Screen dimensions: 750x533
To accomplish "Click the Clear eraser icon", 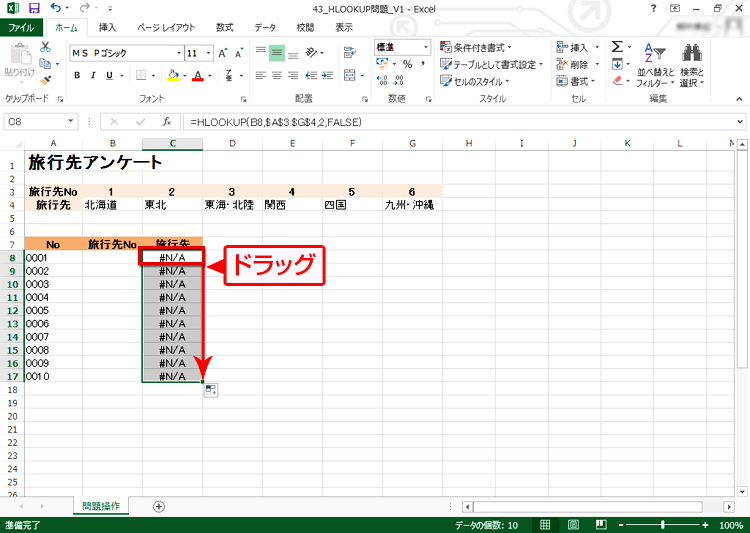I will (618, 80).
